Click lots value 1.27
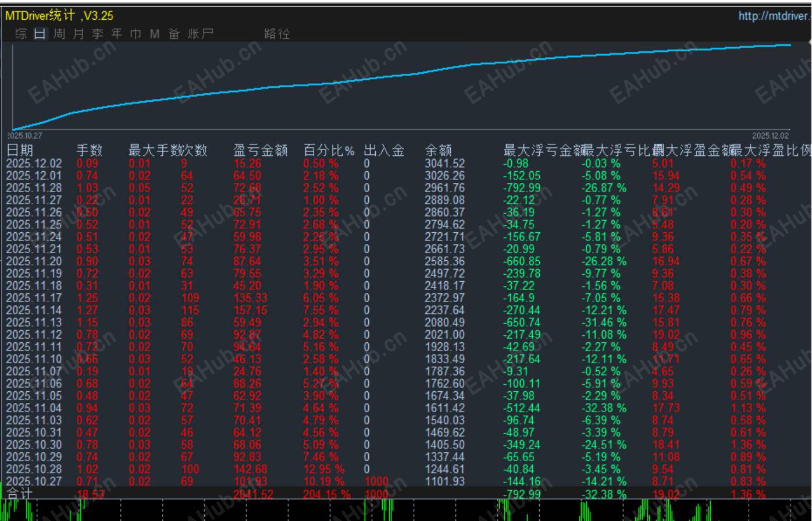The width and height of the screenshot is (812, 521). coord(87,310)
